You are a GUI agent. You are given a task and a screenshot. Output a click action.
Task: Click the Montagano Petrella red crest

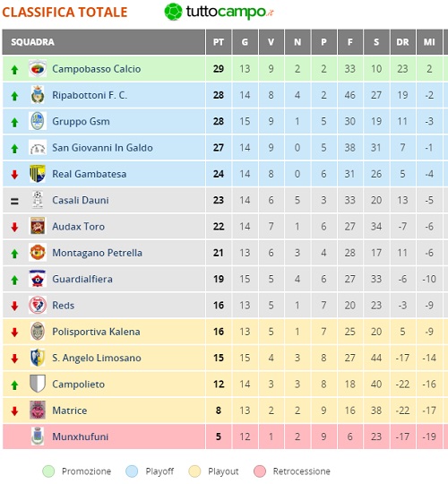(x=38, y=252)
